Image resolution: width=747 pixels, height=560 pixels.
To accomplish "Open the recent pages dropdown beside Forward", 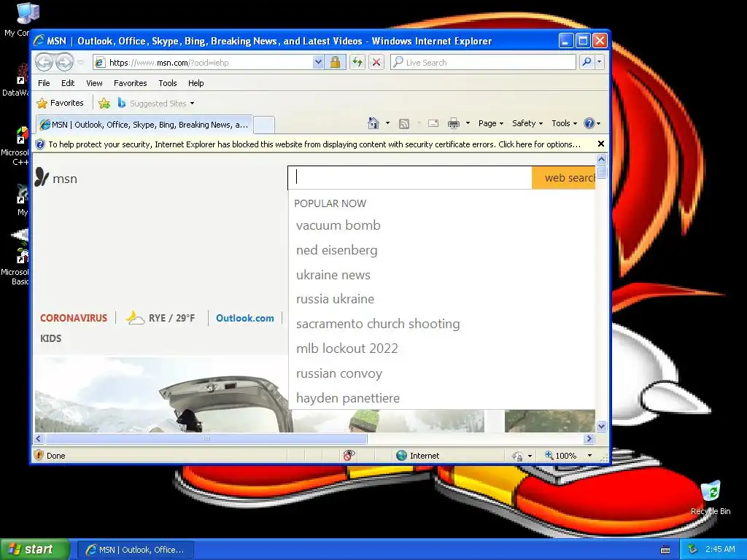I will coord(80,63).
